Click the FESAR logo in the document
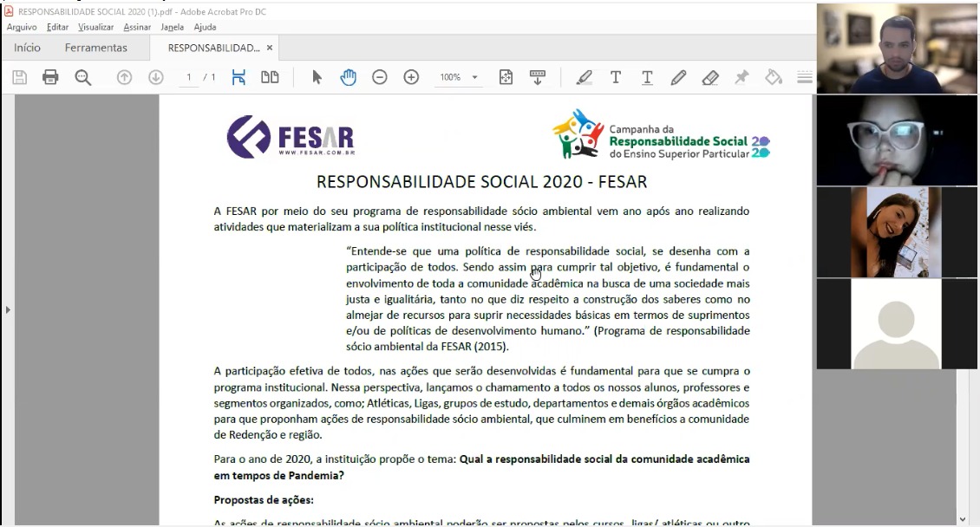The width and height of the screenshot is (980, 527). point(291,136)
